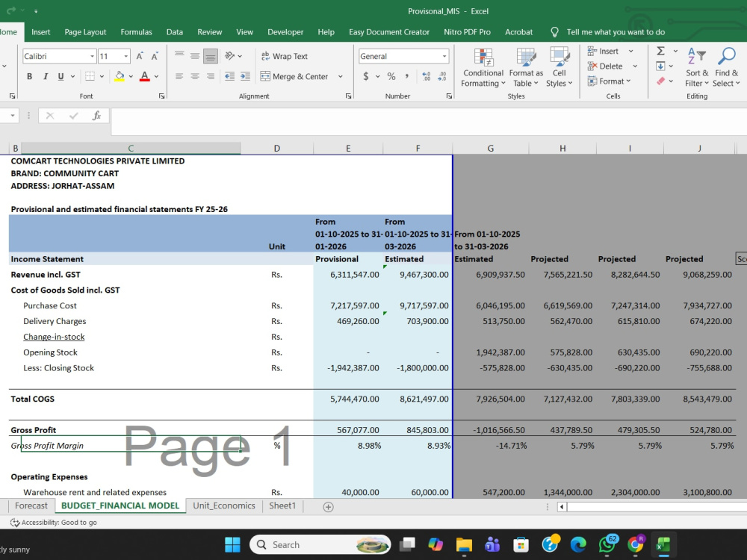Open the font size dropdown

click(125, 56)
